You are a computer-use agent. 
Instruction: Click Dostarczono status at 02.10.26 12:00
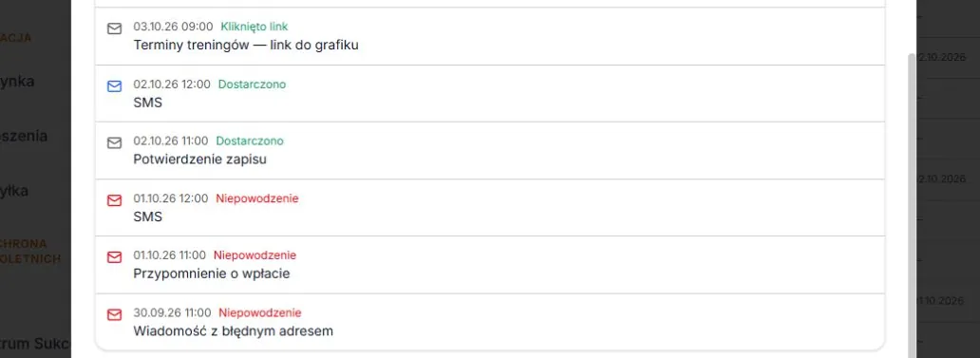252,84
